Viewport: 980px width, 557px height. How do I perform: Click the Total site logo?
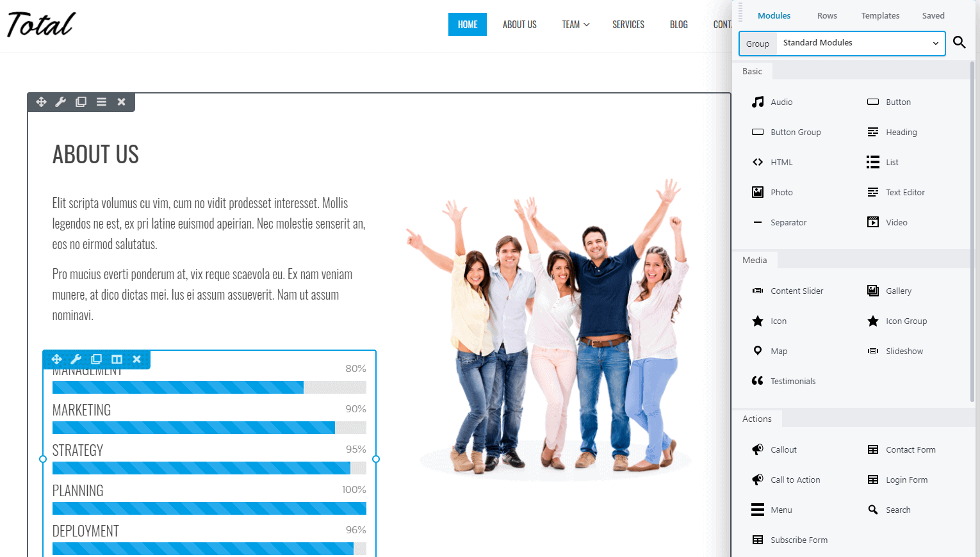[x=42, y=24]
